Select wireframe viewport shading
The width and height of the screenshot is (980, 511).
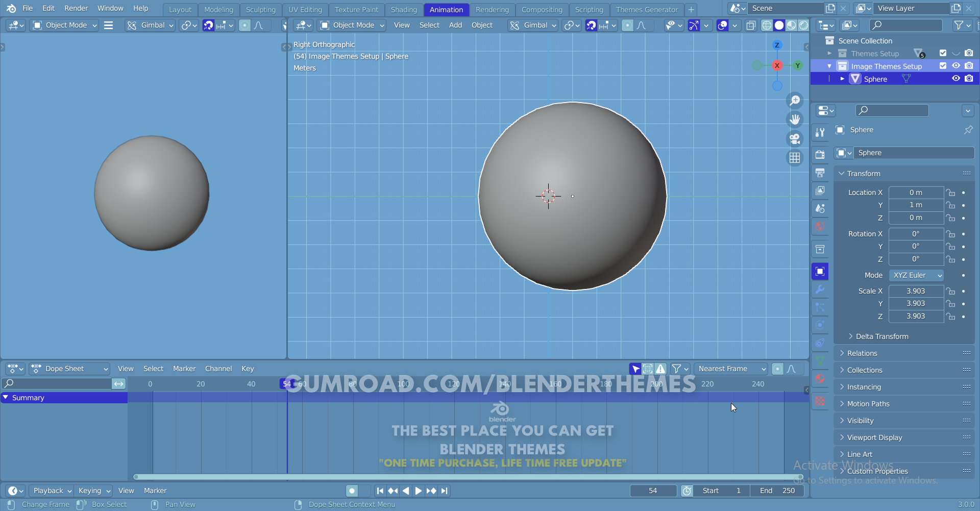[767, 25]
